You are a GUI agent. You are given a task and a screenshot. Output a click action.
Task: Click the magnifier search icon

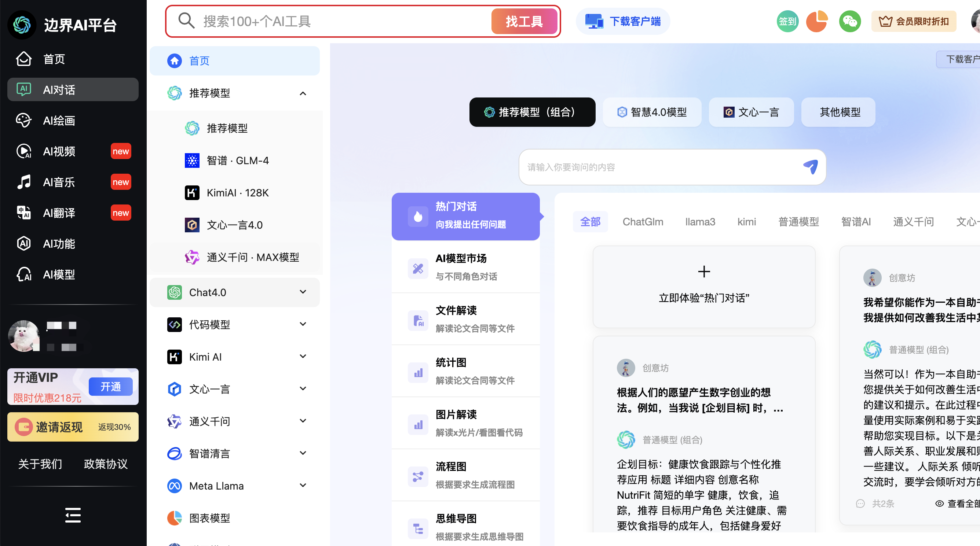[x=186, y=21]
